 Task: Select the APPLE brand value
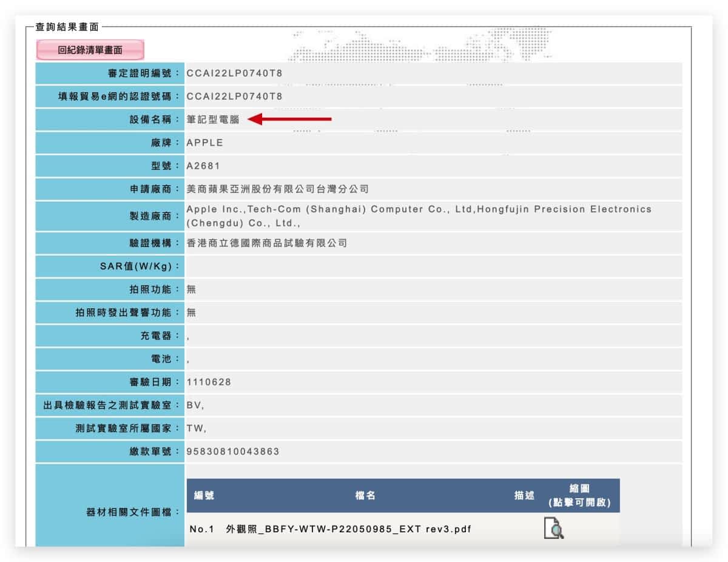tap(205, 143)
